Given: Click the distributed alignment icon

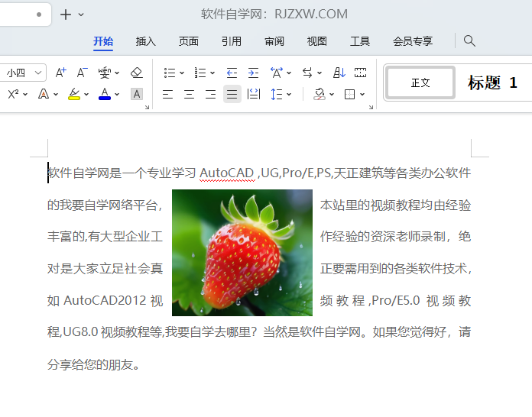Looking at the screenshot, I should pyautogui.click(x=254, y=94).
